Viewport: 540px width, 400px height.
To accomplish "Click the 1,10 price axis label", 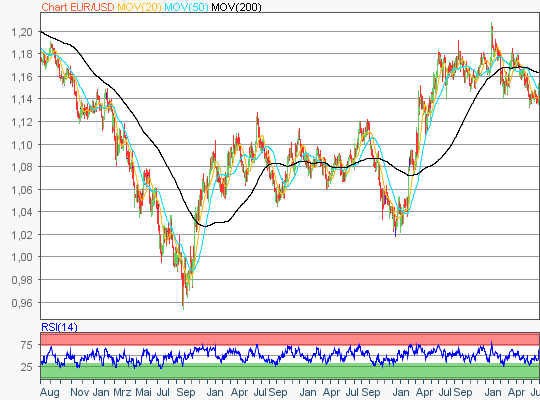I will tap(22, 145).
